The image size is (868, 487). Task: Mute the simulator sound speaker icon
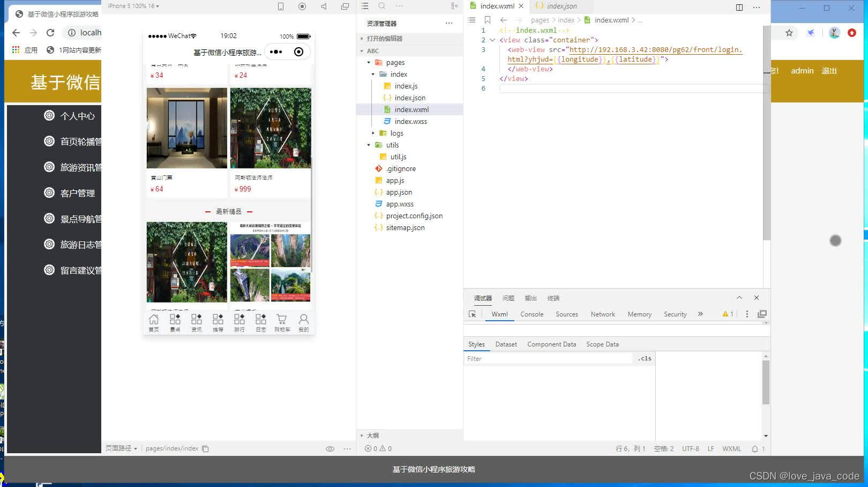click(x=324, y=6)
